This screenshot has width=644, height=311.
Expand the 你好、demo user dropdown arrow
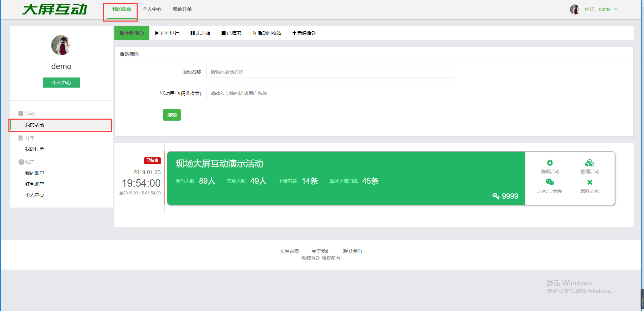point(615,9)
